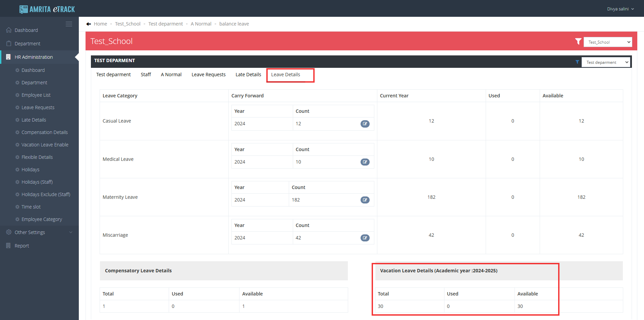Image resolution: width=644 pixels, height=320 pixels.
Task: Click the blue filter icon in department bar
Action: (577, 62)
